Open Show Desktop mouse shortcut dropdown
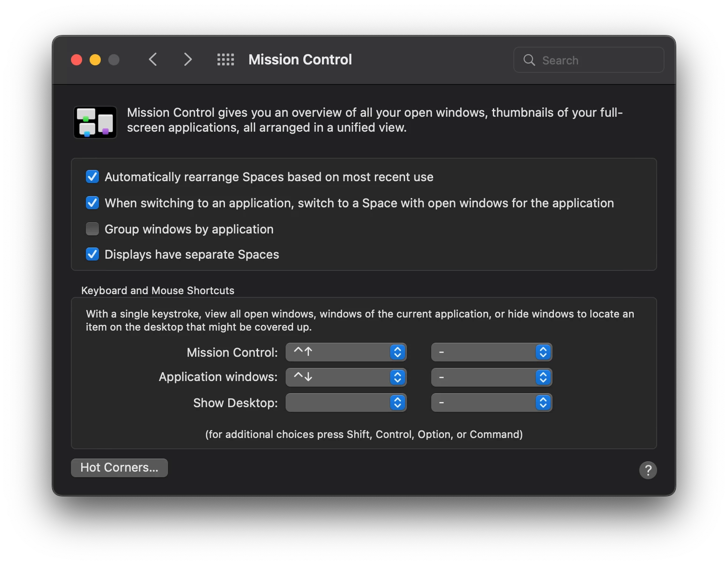The width and height of the screenshot is (728, 565). point(491,403)
